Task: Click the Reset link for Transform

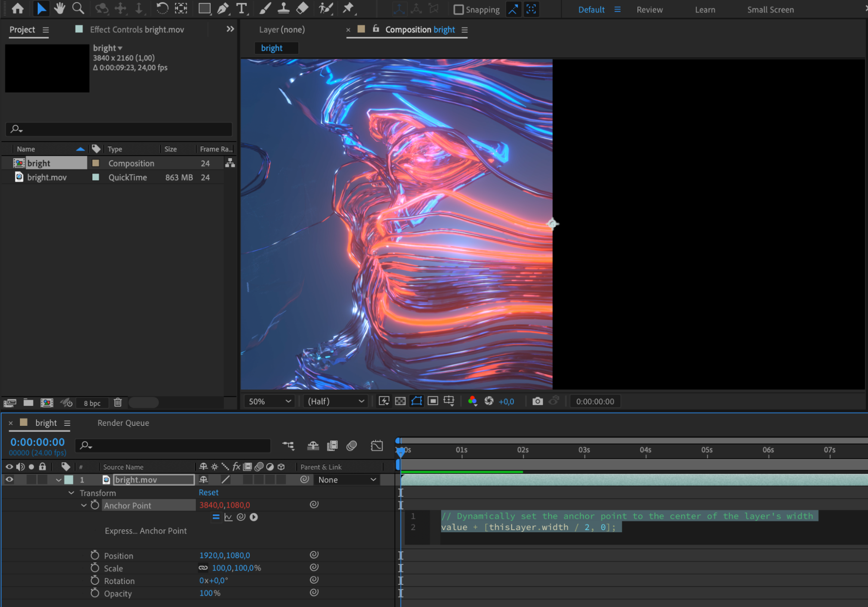Action: coord(208,492)
